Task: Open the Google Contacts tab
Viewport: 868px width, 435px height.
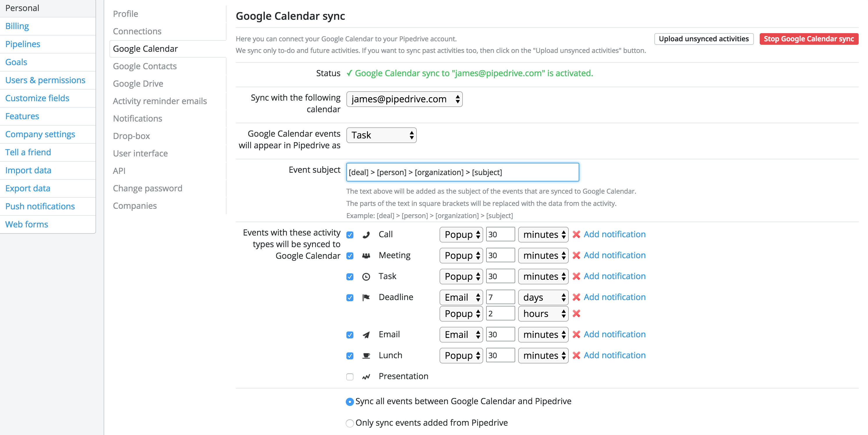Action: tap(145, 66)
